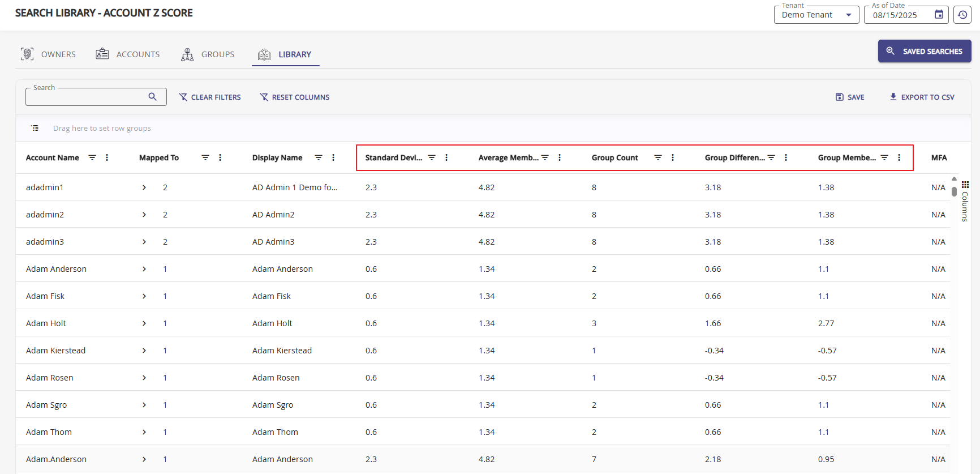Switch to the Groups tab
This screenshot has width=980, height=474.
click(208, 54)
